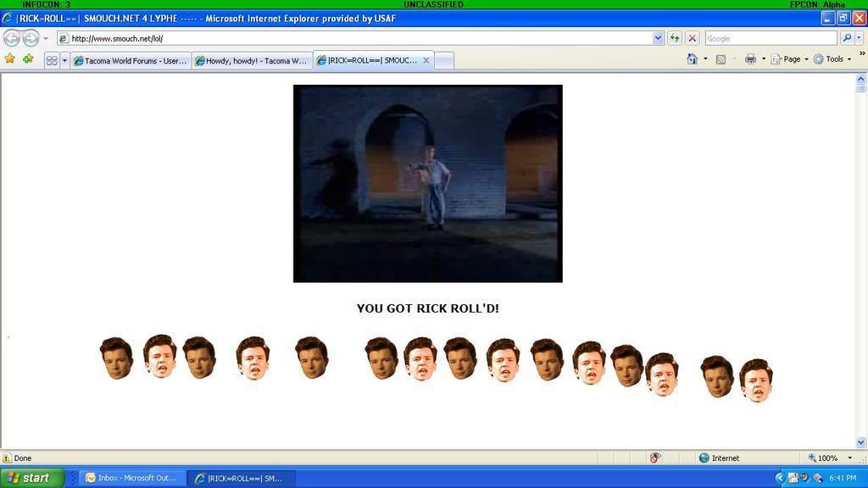The height and width of the screenshot is (488, 868).
Task: Minimize the Internet Explorer window
Action: coord(827,19)
